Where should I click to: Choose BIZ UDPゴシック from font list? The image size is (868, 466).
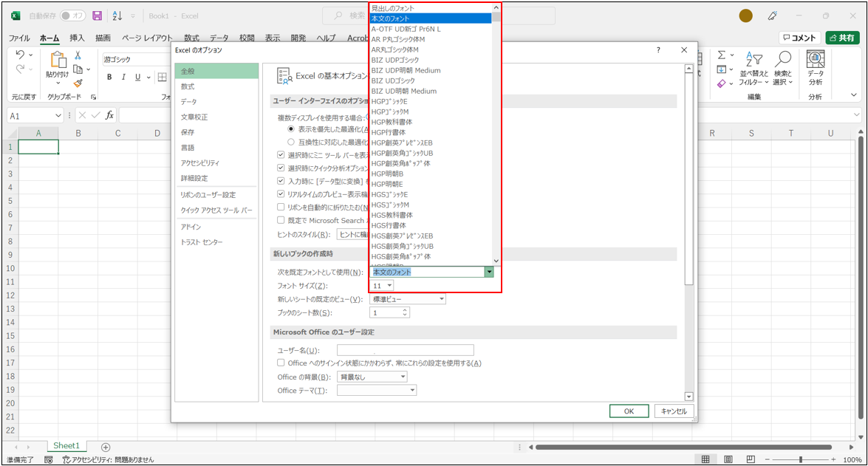click(x=431, y=60)
